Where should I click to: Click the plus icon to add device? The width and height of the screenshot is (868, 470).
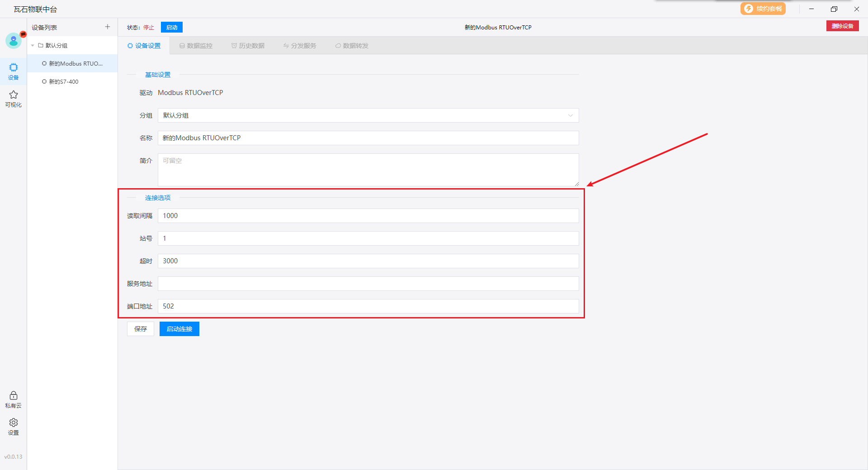[x=108, y=27]
